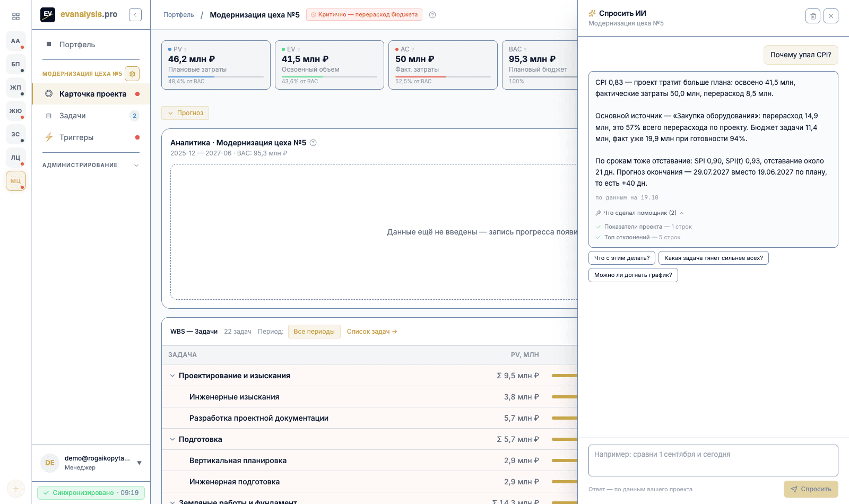Choose suggestion Что с этим делать?
This screenshot has width=849, height=504.
(x=622, y=258)
